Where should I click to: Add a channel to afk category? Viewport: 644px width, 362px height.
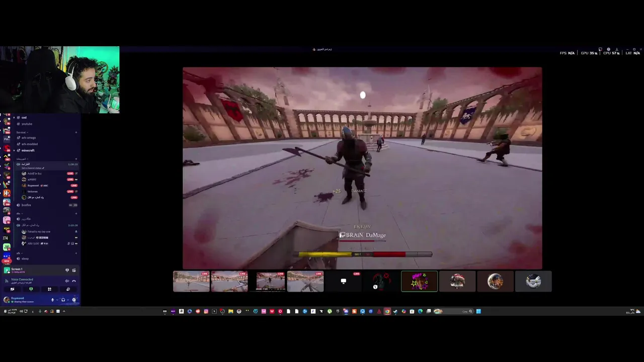point(76,253)
